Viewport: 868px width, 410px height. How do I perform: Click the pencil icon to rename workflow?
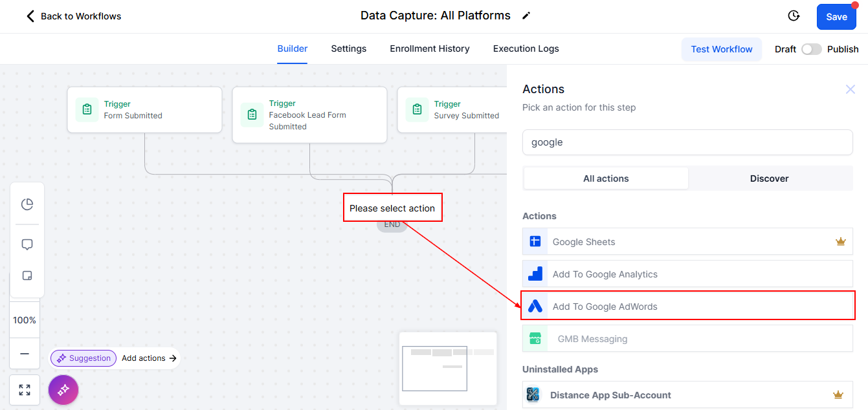[526, 16]
